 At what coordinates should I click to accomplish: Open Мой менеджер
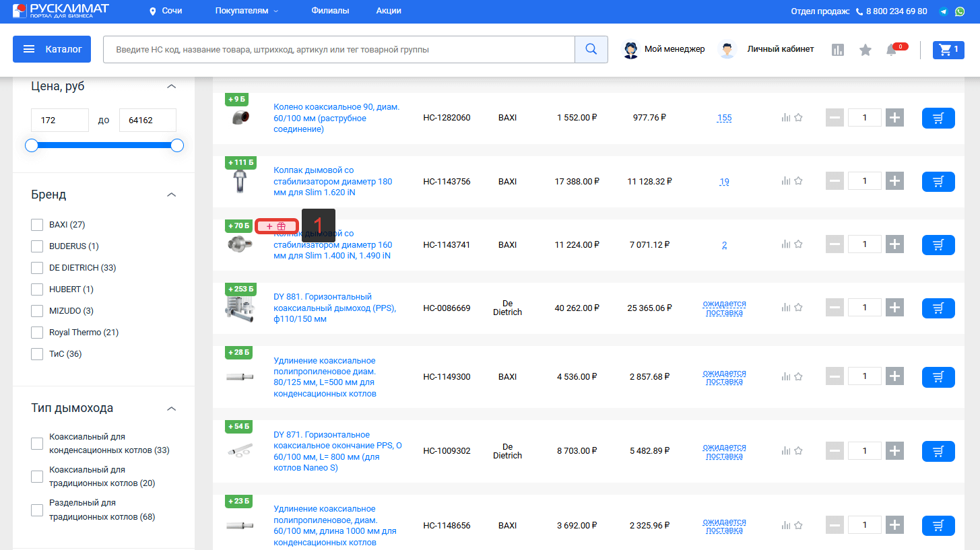(674, 49)
